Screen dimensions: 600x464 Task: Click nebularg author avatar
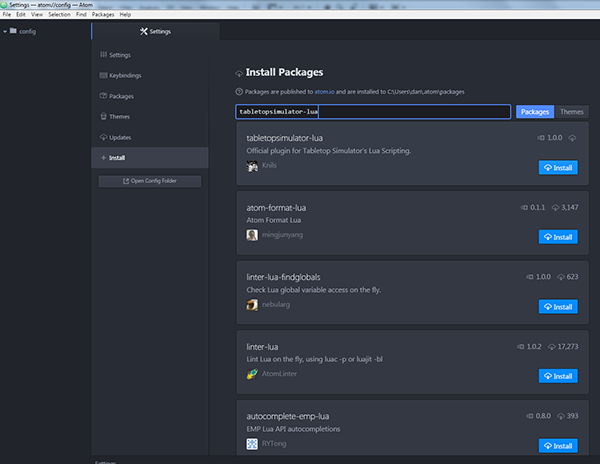coord(252,305)
